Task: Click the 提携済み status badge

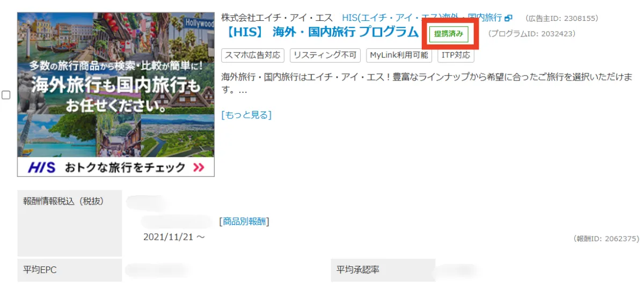Action: 449,34
